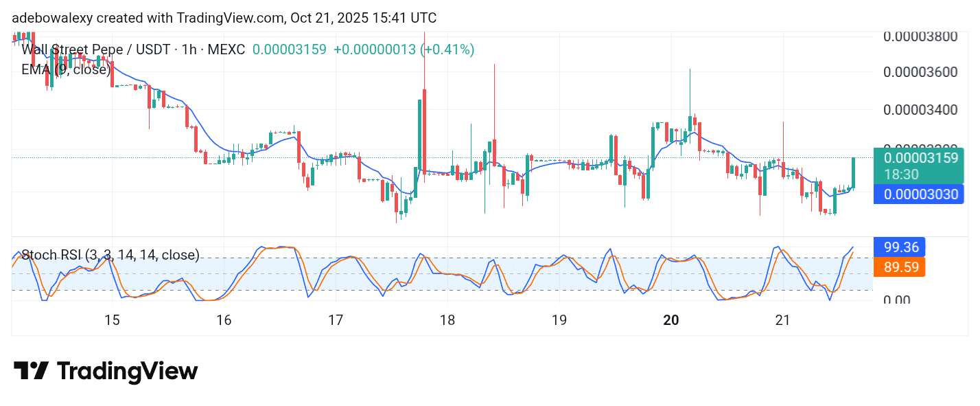Click the green current price label 0.00003159
This screenshot has height=406, width=980.
pos(920,157)
